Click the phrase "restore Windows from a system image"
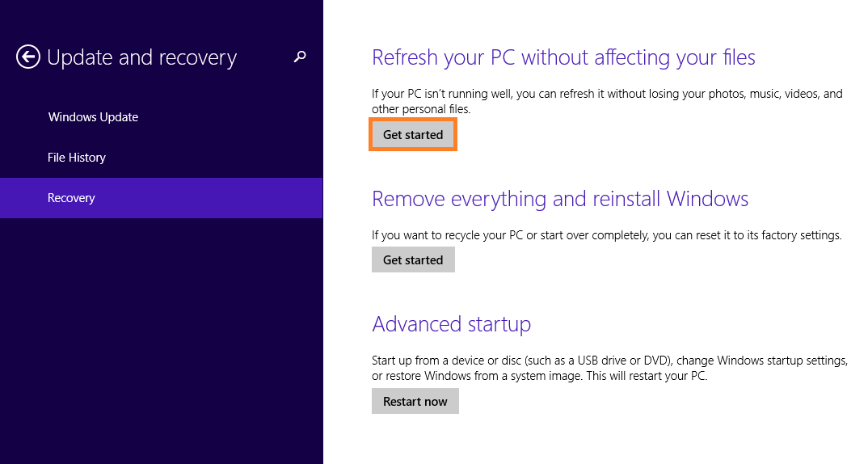Image resolution: width=868 pixels, height=464 pixels. [482, 377]
